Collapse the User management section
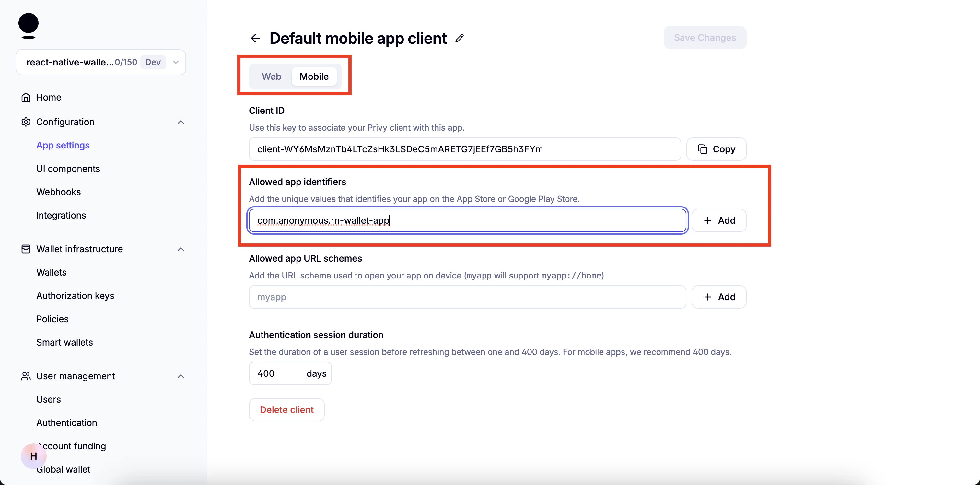The height and width of the screenshot is (485, 980). [x=181, y=376]
